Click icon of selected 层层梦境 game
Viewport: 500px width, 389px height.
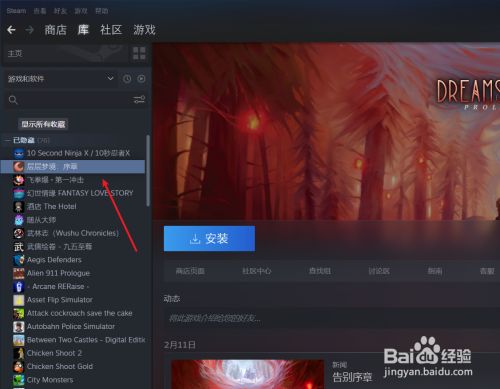click(19, 166)
